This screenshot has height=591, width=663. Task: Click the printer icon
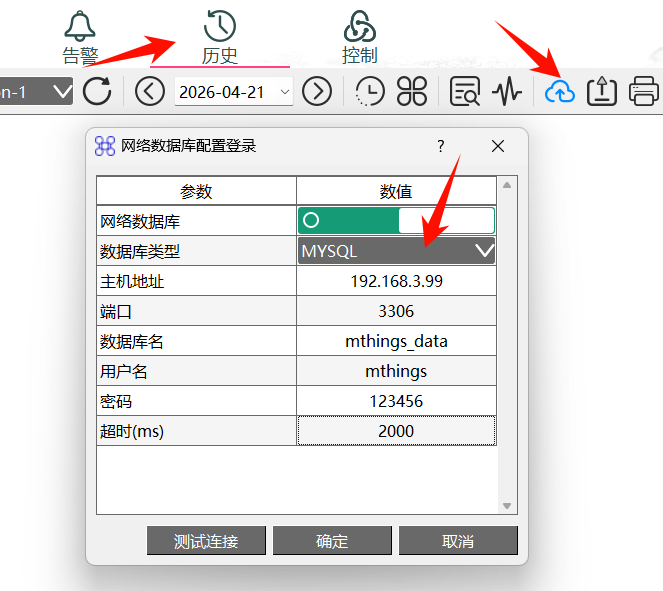(644, 91)
